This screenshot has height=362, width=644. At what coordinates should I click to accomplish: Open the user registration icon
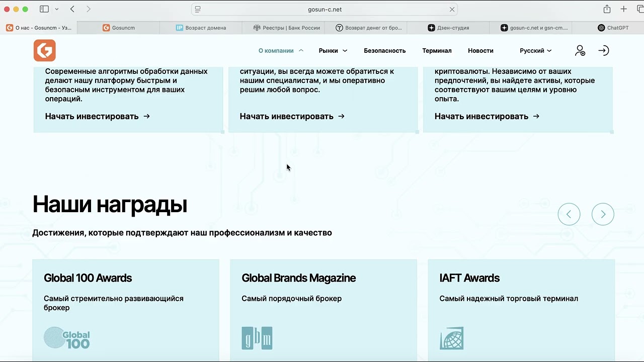[580, 50]
